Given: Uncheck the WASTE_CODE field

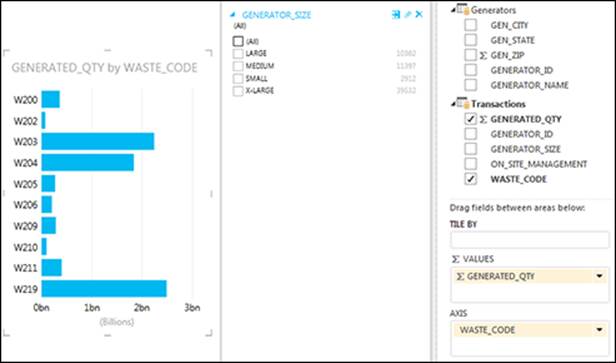Looking at the screenshot, I should point(471,179).
